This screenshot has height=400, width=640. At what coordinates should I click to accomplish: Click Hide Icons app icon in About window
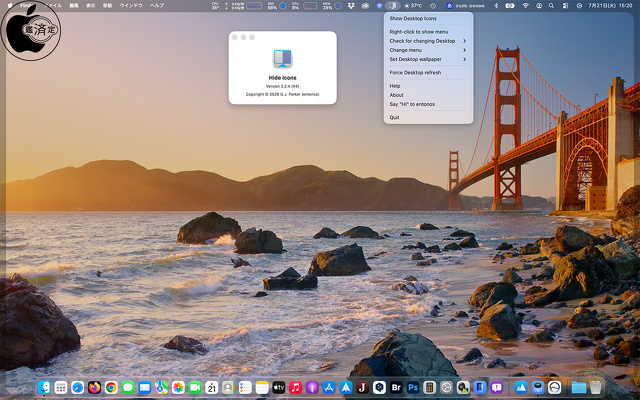[282, 58]
